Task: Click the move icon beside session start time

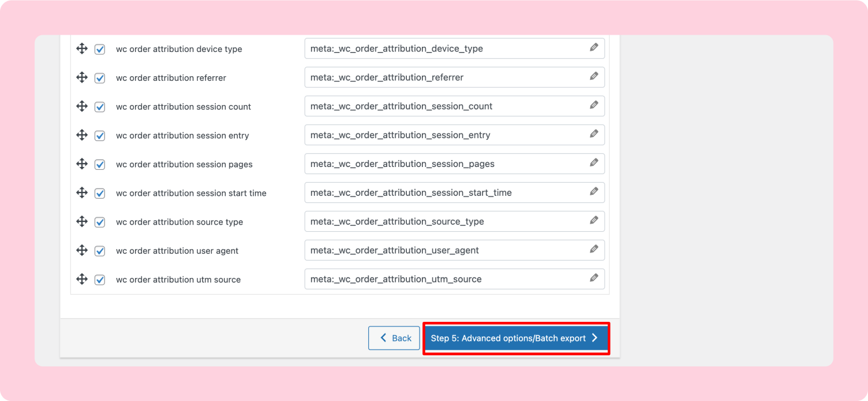Action: 81,192
